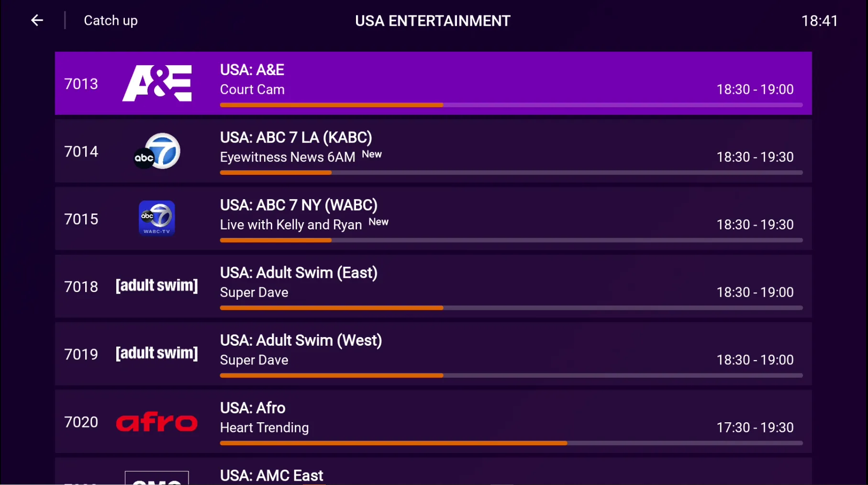The image size is (868, 485).
Task: Open Eyewitness News 6AM program
Action: click(x=288, y=157)
